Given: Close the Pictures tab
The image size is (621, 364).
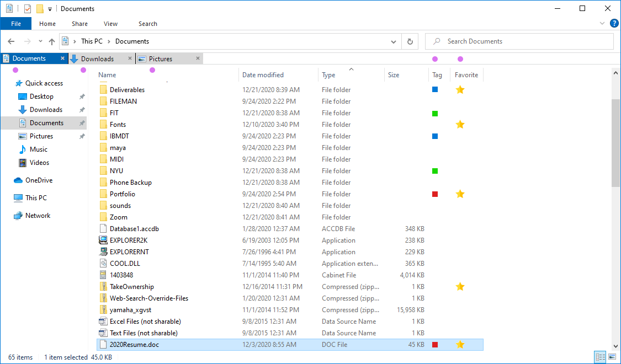Looking at the screenshot, I should coord(198,59).
